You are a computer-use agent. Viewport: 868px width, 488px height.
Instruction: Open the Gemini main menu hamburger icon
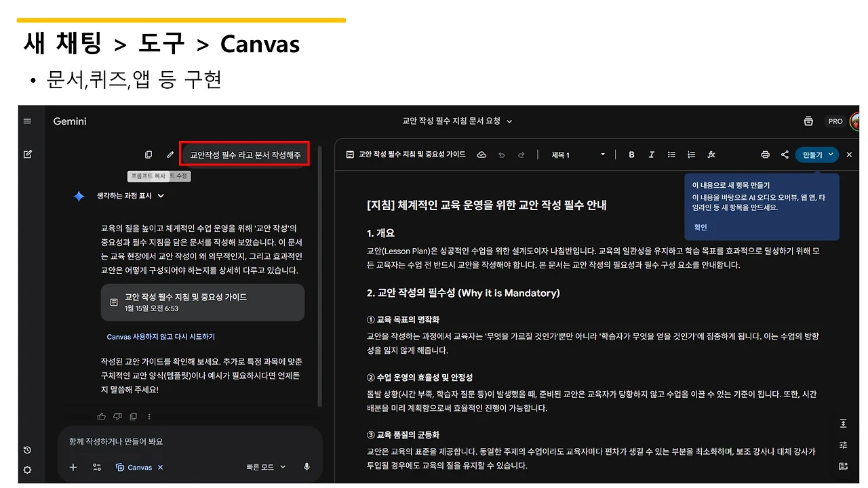tap(27, 121)
